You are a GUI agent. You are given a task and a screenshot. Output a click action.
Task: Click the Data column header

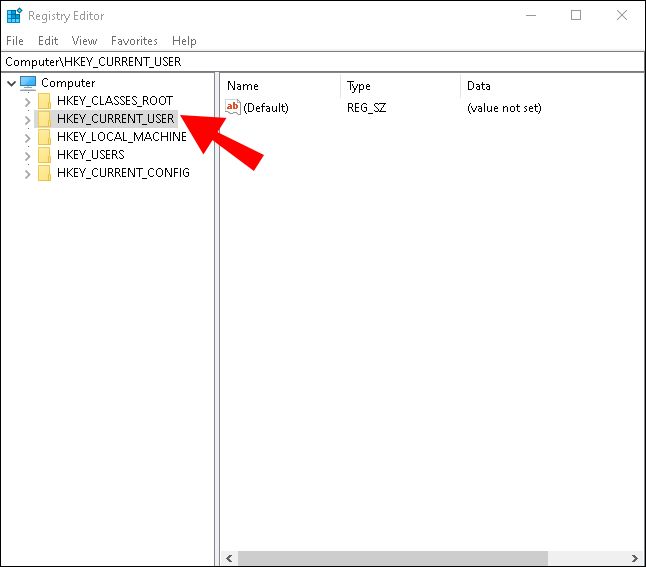[552, 86]
